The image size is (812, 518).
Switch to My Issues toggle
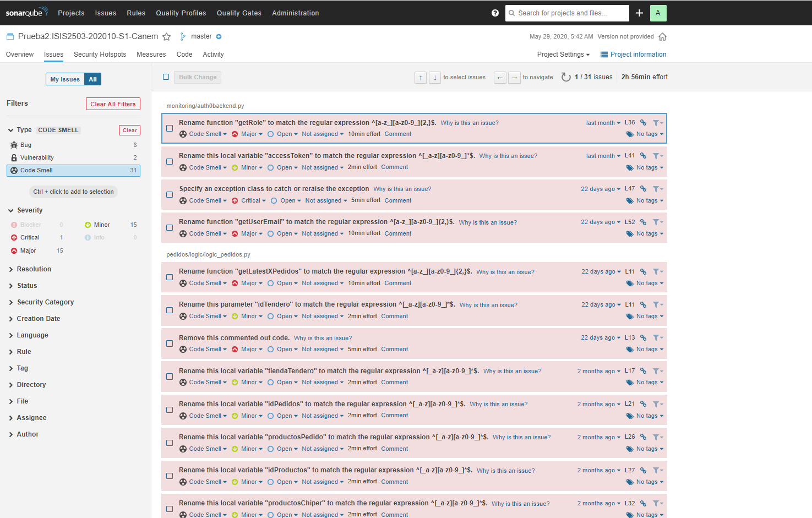[x=65, y=79]
